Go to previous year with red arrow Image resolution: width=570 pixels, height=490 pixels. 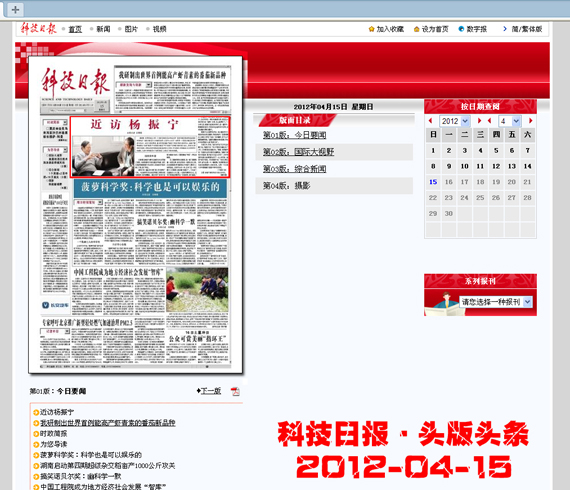pyautogui.click(x=430, y=121)
